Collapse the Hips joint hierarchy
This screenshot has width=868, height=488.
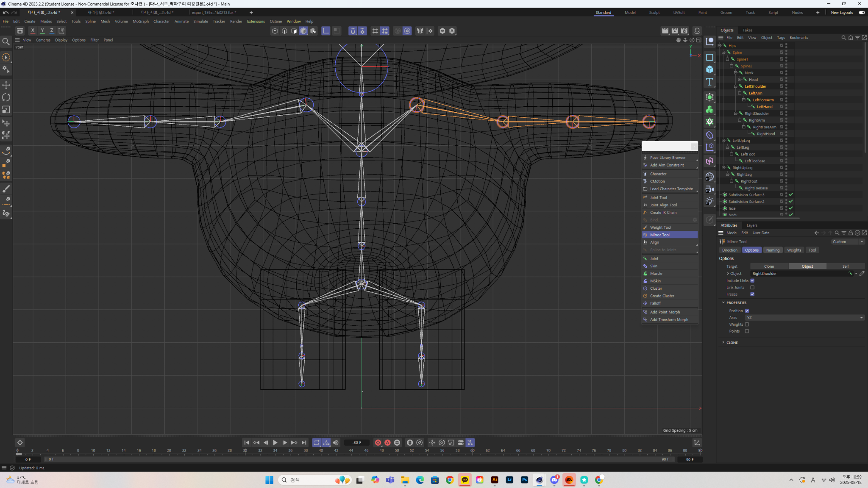coord(719,46)
